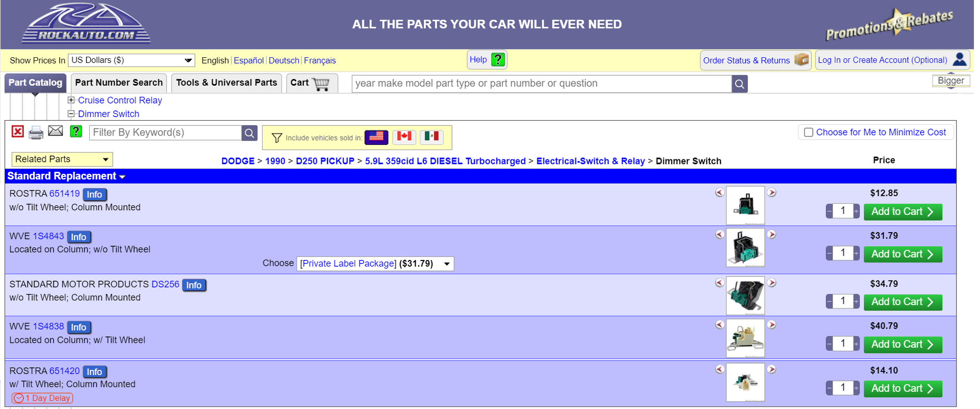The width and height of the screenshot is (980, 409).
Task: Log In or Create Account
Action: 892,60
